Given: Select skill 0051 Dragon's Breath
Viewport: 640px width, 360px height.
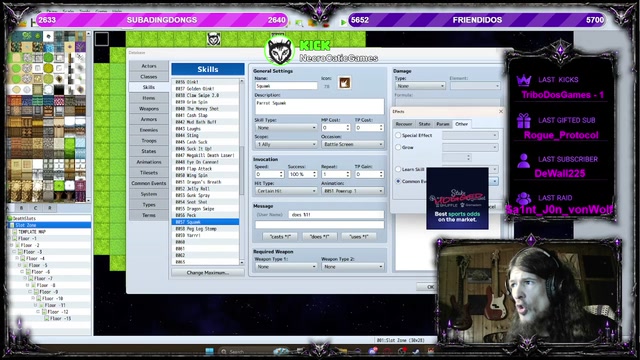Looking at the screenshot, I should [x=205, y=182].
